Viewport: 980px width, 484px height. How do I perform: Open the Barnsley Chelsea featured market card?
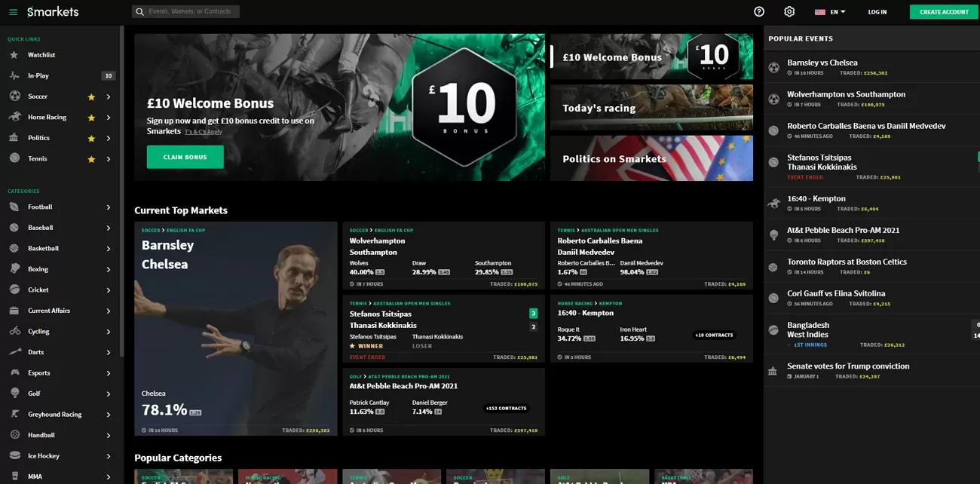coord(236,329)
